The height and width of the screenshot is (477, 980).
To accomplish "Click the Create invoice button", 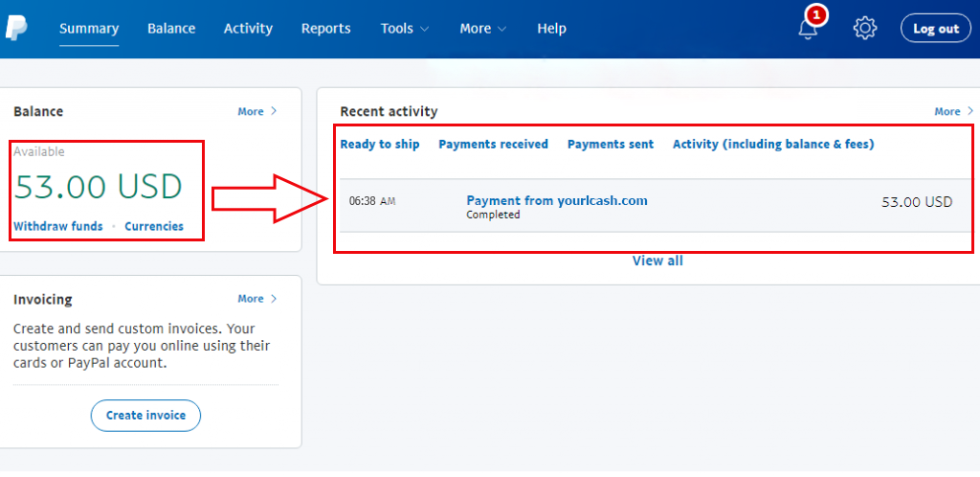I will click(145, 415).
